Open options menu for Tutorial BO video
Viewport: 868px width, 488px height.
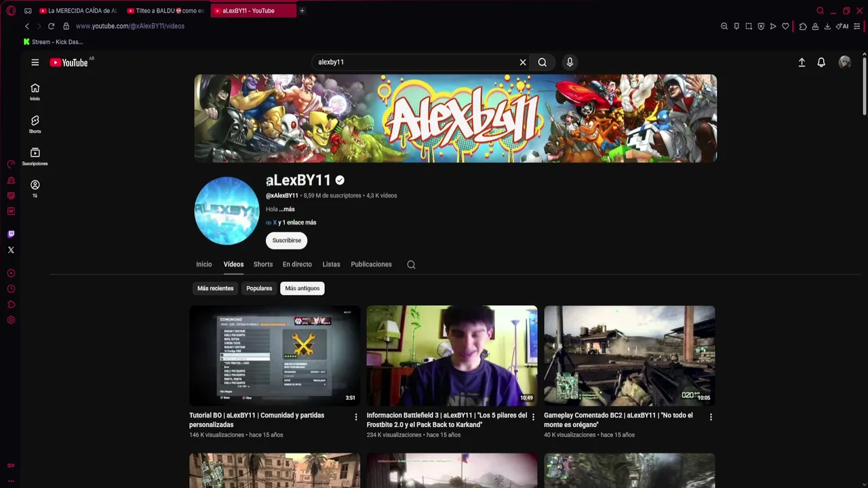[x=356, y=418]
